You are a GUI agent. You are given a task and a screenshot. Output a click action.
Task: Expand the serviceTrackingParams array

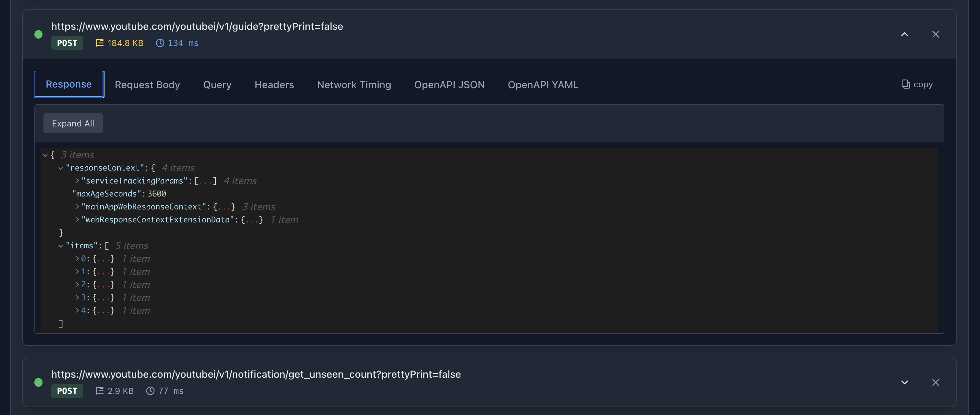[77, 181]
